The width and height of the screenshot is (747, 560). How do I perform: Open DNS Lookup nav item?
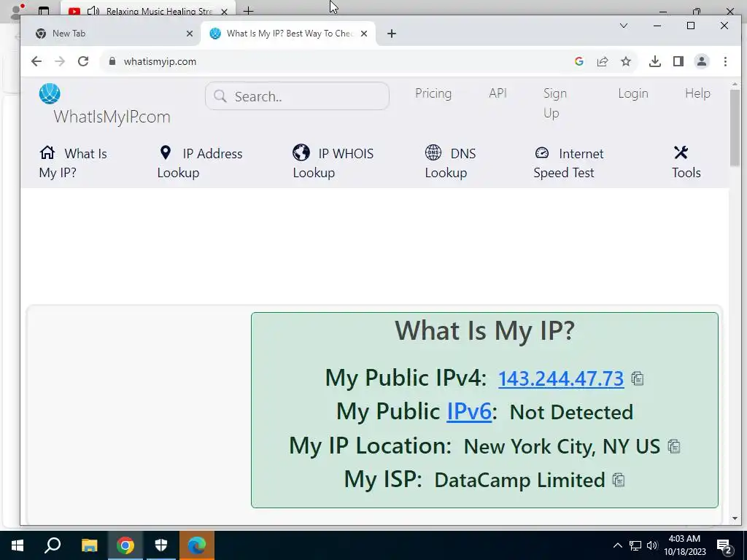click(450, 163)
